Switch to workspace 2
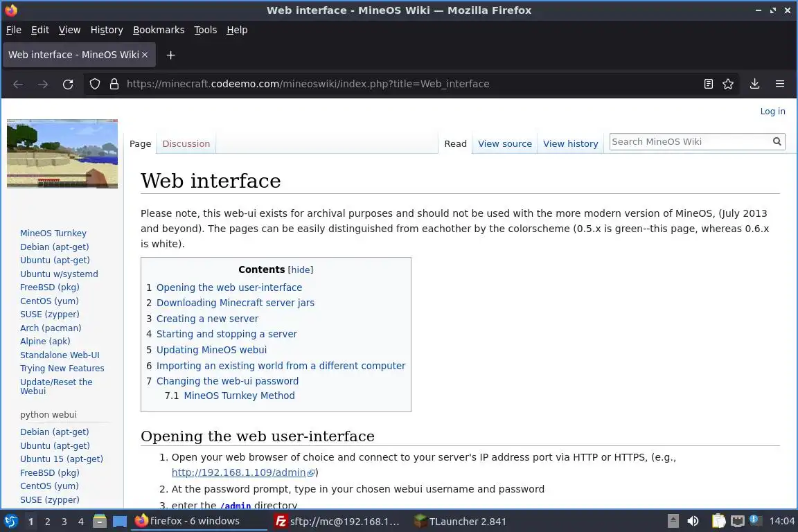This screenshot has width=798, height=532. (47, 522)
